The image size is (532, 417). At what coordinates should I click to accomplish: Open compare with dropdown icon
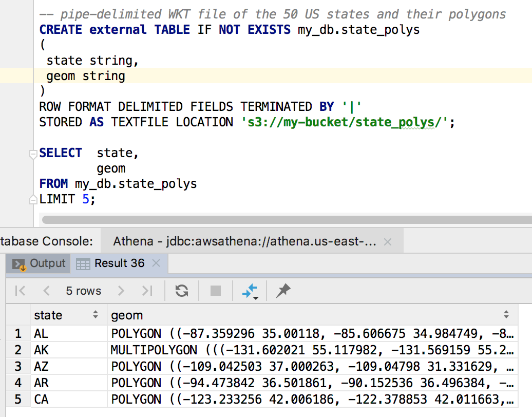(x=251, y=292)
